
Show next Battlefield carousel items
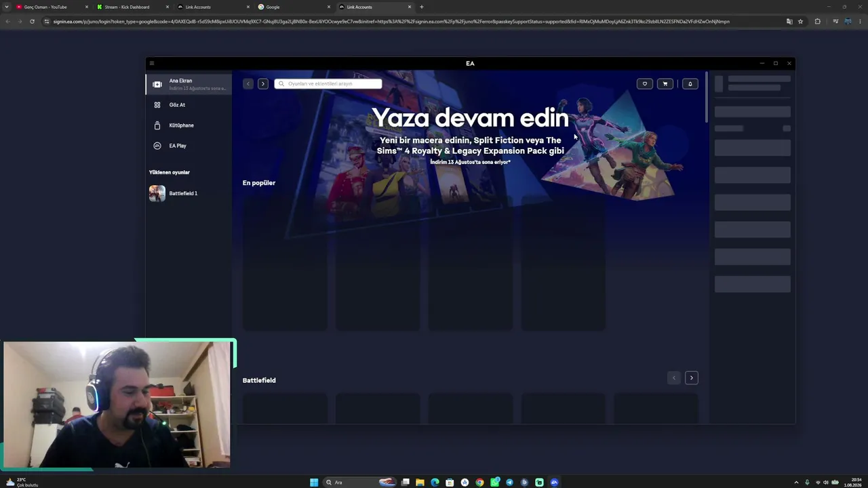point(692,378)
